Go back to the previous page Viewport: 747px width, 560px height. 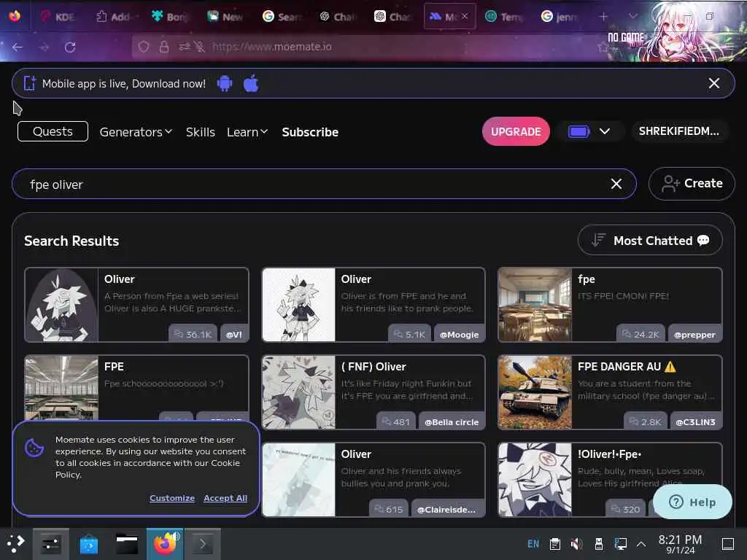pos(18,47)
